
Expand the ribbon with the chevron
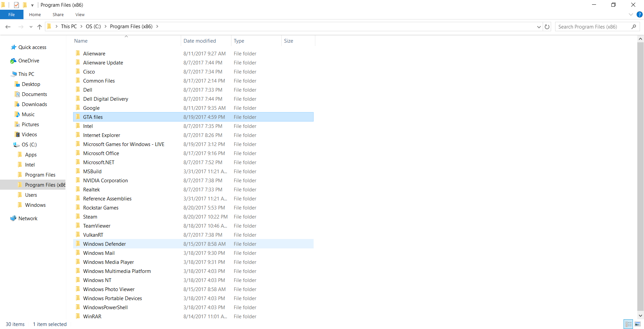click(x=631, y=14)
